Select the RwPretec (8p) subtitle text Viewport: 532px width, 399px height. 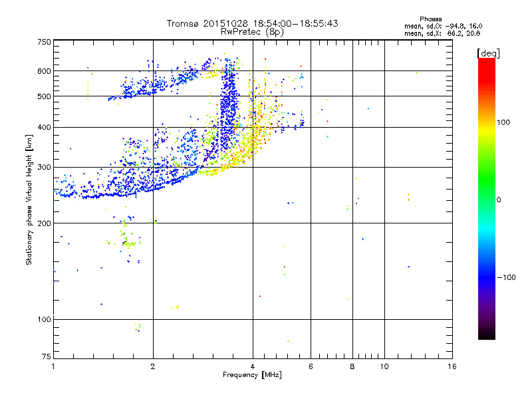click(252, 31)
